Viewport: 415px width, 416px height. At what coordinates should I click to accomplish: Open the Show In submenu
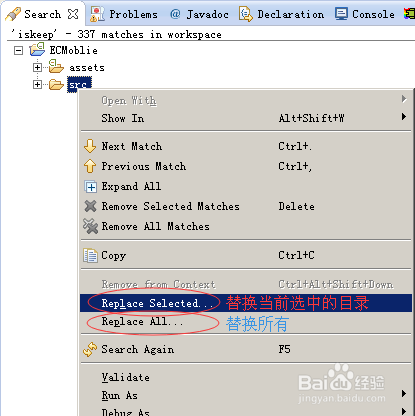tap(246, 118)
